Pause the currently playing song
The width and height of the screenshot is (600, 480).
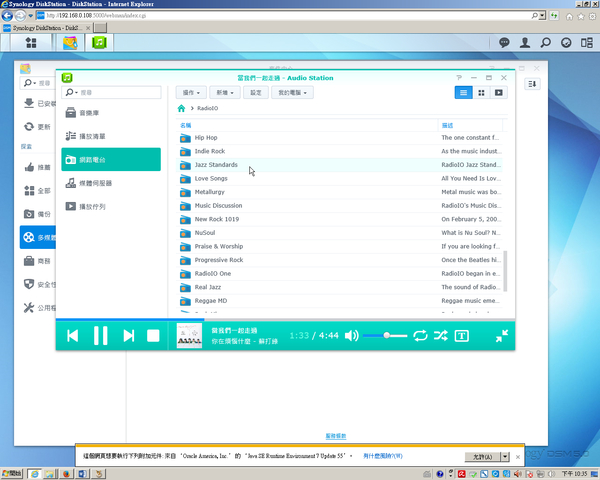pos(100,336)
